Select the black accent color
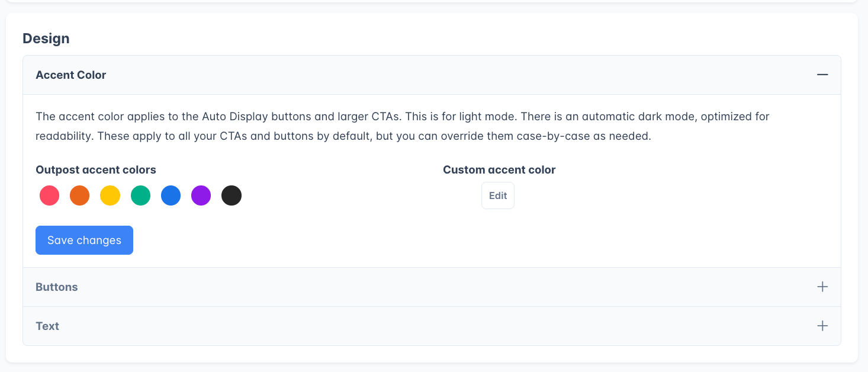The width and height of the screenshot is (868, 372). click(x=231, y=195)
